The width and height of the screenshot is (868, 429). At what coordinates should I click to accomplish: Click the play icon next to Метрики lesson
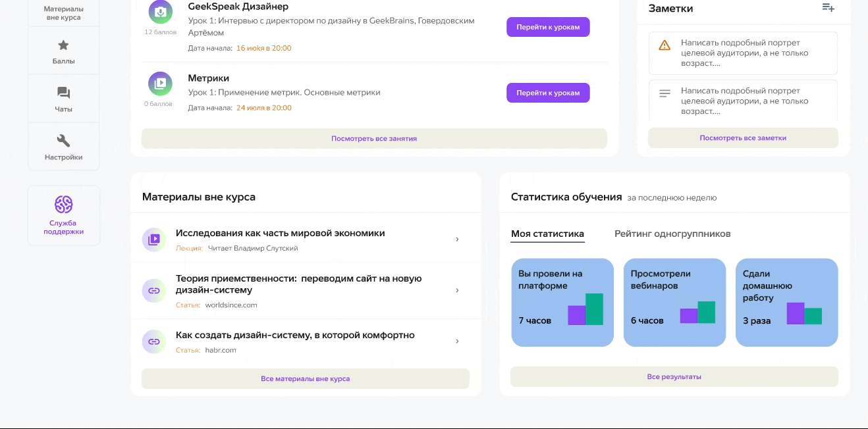(159, 84)
